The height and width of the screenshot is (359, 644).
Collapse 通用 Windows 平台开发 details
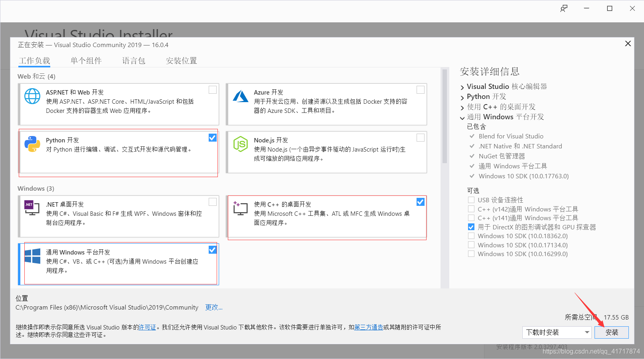point(462,118)
